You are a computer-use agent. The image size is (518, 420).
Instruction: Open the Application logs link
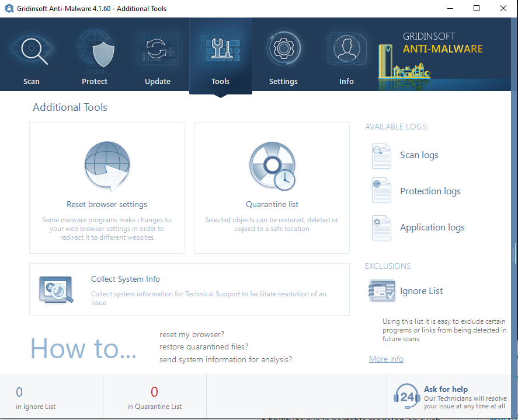432,228
